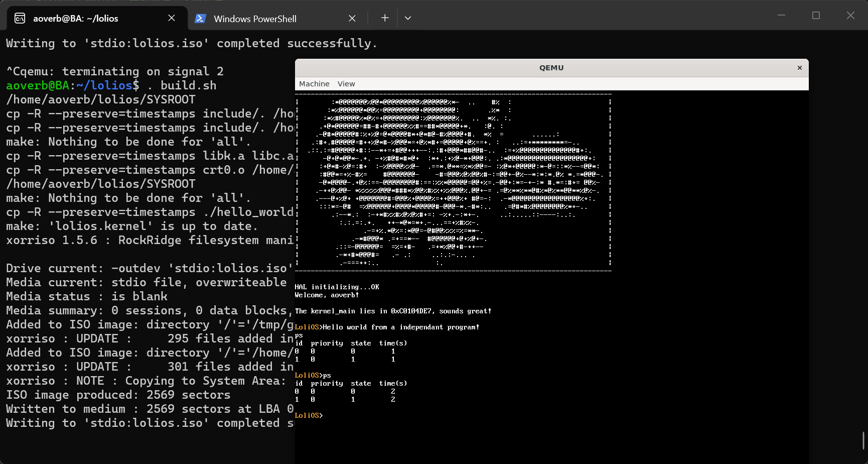Viewport: 868px width, 464px height.
Task: Focus the last LoliOS> prompt in QEMU
Action: (309, 416)
